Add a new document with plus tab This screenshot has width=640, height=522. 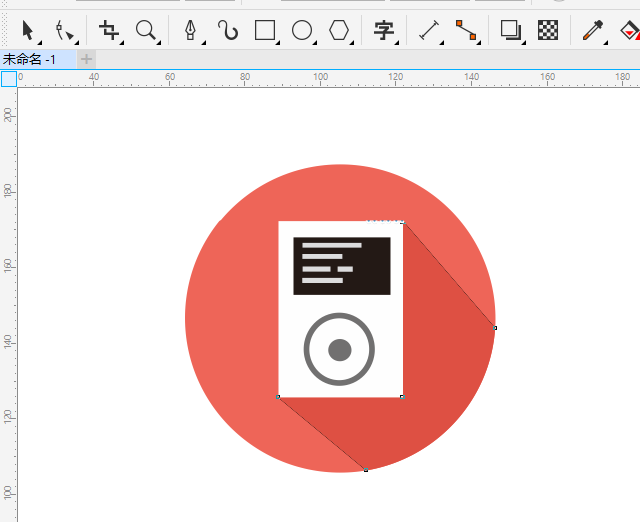click(87, 59)
